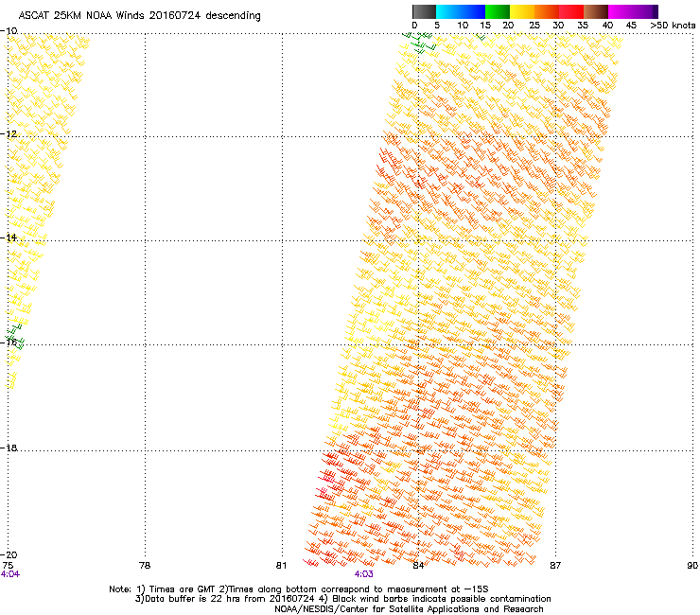Click the cyan-blue 5-15 knots legend segment
The height and width of the screenshot is (615, 700).
pyautogui.click(x=461, y=11)
